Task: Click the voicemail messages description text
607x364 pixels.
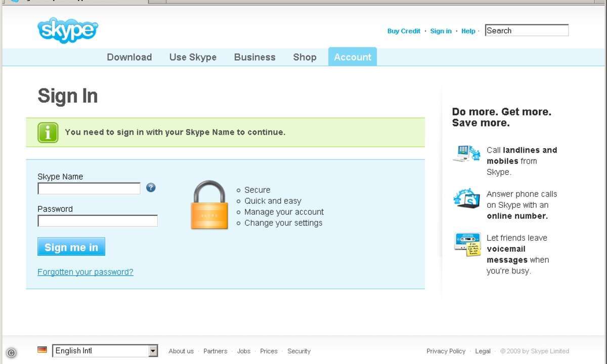Action: (518, 254)
